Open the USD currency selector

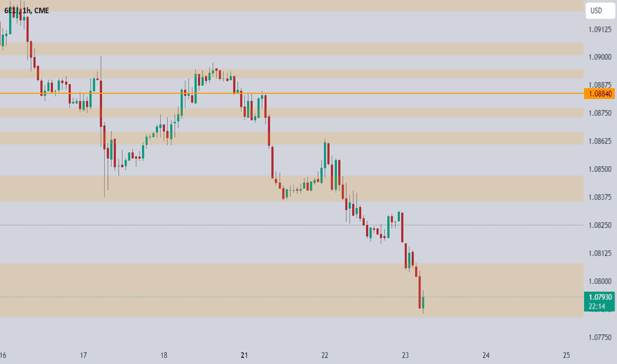[600, 11]
